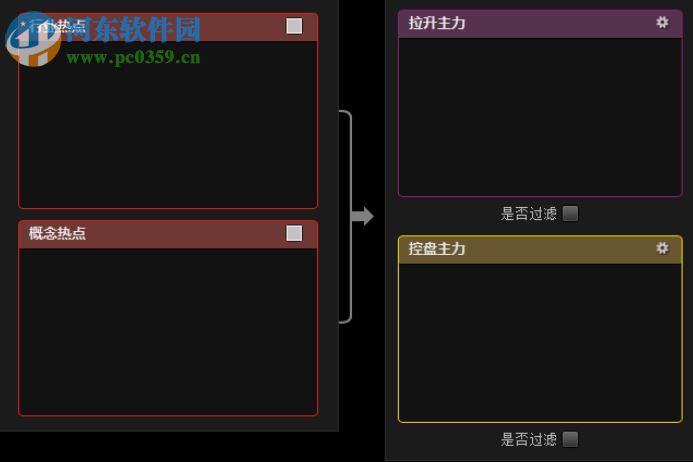Click inside the 拉升主力 list area

tap(540, 116)
